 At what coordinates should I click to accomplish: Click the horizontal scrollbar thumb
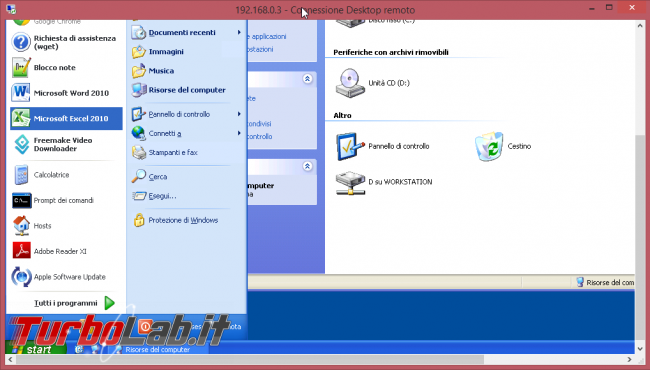pyautogui.click(x=250, y=360)
